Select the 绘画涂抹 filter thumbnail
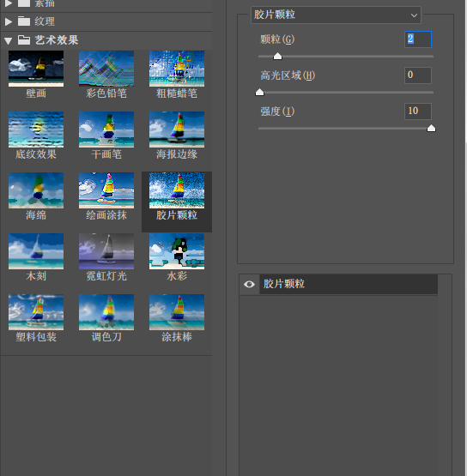This screenshot has width=467, height=476. coord(106,190)
